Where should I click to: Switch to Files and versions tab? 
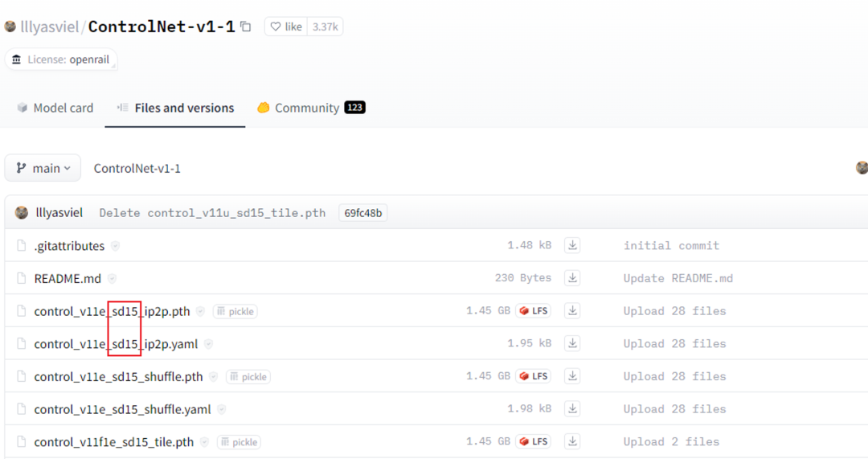175,108
